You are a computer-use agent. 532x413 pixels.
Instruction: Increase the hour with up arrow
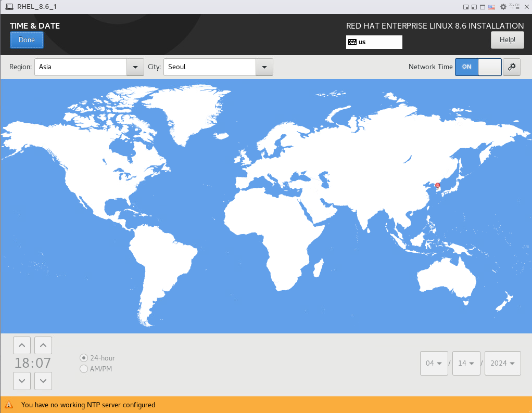point(22,345)
